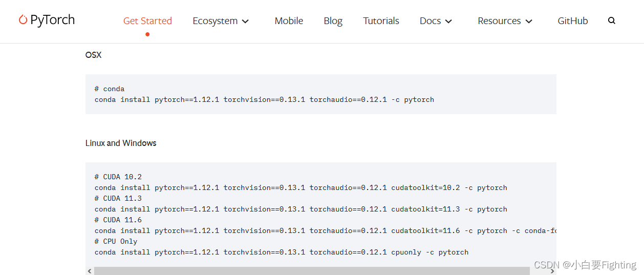Go to the Mobile page
The height and width of the screenshot is (275, 644).
tap(289, 21)
